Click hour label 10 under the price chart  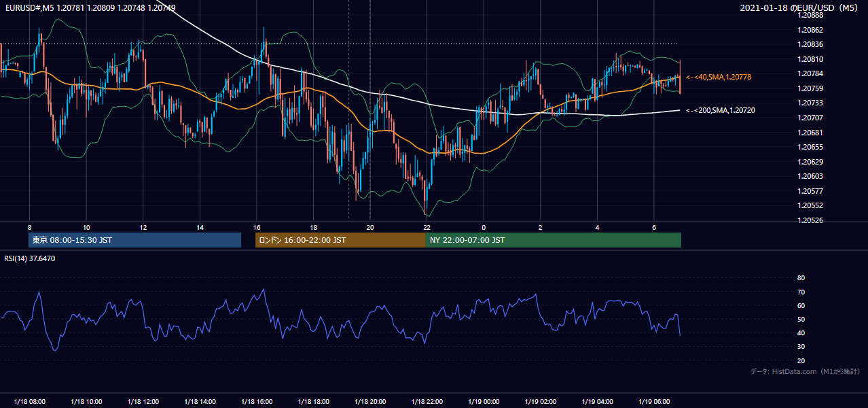[x=86, y=227]
